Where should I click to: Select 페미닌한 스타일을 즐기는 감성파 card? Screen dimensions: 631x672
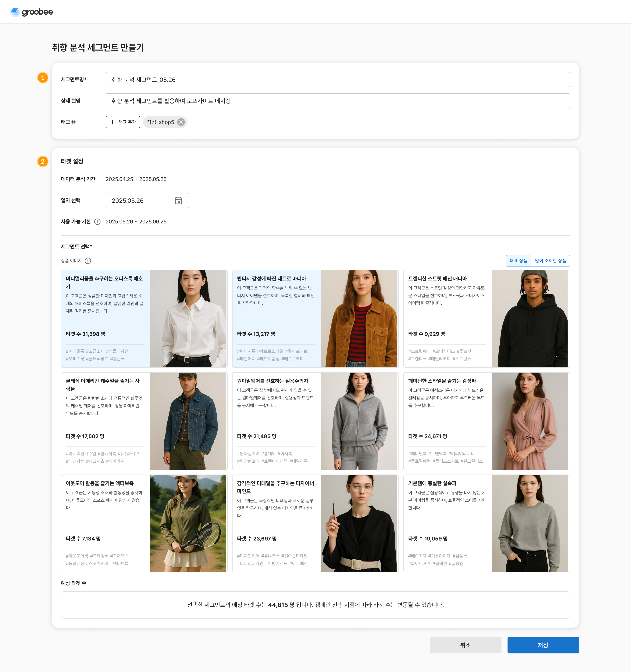pyautogui.click(x=487, y=421)
